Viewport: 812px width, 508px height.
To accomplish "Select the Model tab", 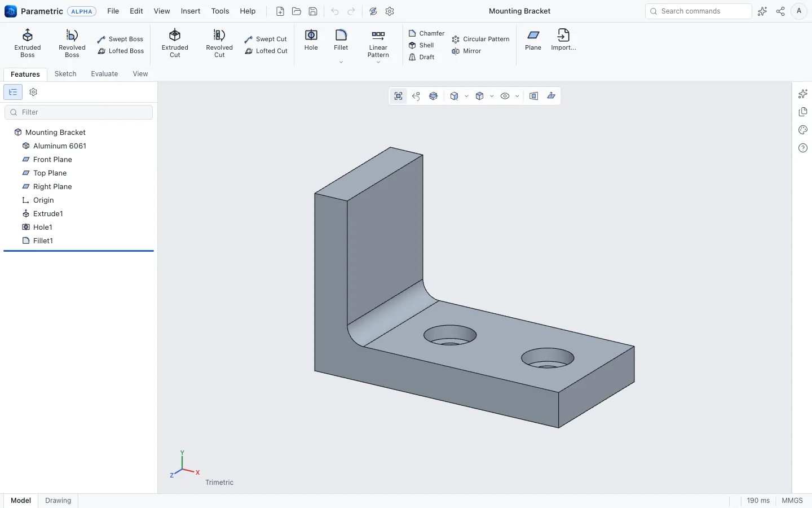I will (x=21, y=501).
